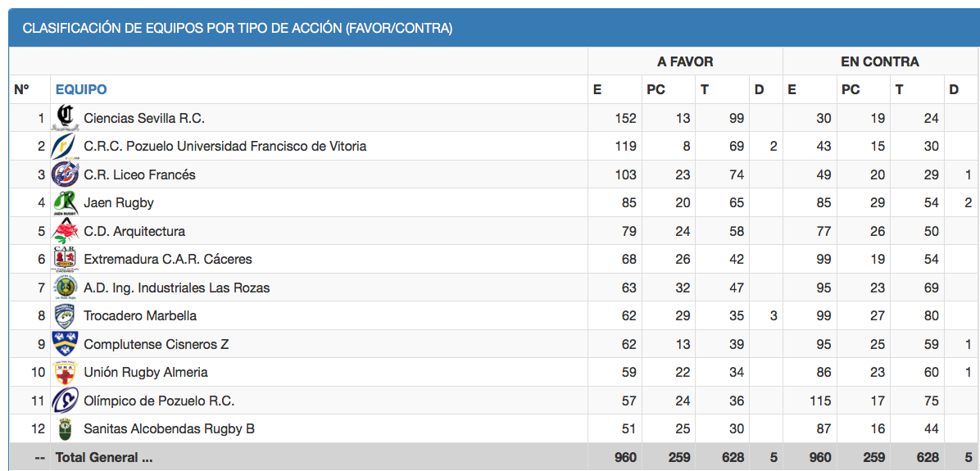Click the Ciencias Sevilla R.C. team logo
This screenshot has height=471, width=980.
tap(65, 118)
